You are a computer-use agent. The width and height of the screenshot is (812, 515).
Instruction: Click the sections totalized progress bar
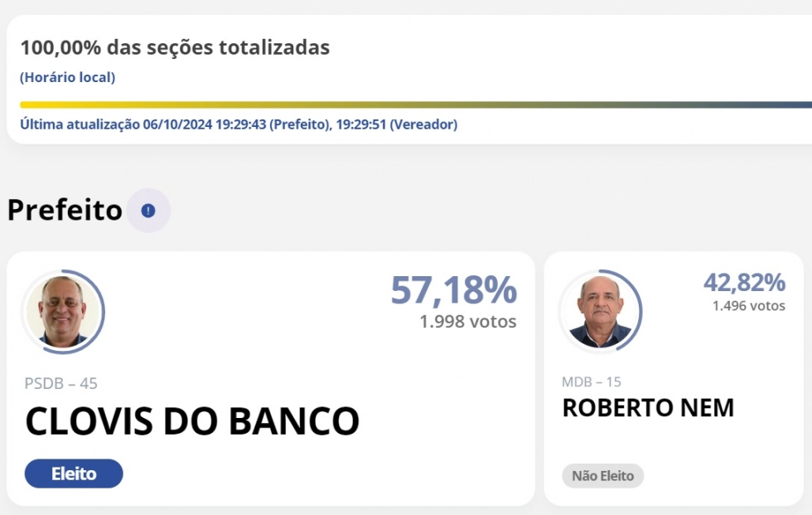click(x=414, y=105)
